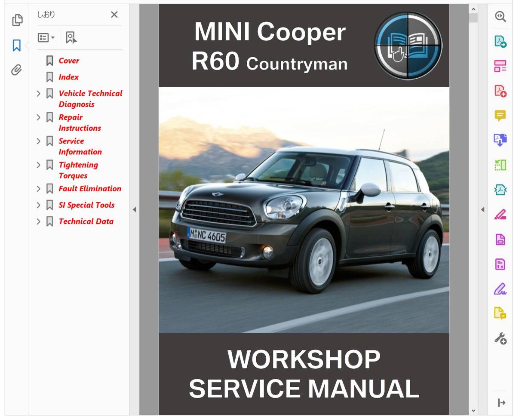Click the round book logo on the cover
The width and height of the screenshot is (516, 420).
[408, 46]
